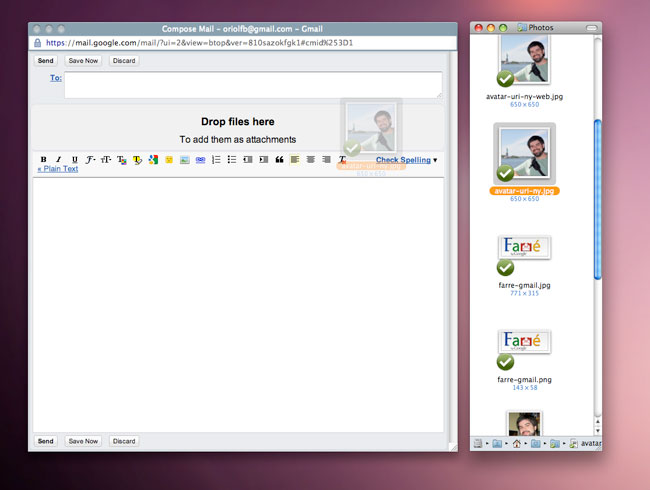Click the address bar URL

[x=199, y=43]
